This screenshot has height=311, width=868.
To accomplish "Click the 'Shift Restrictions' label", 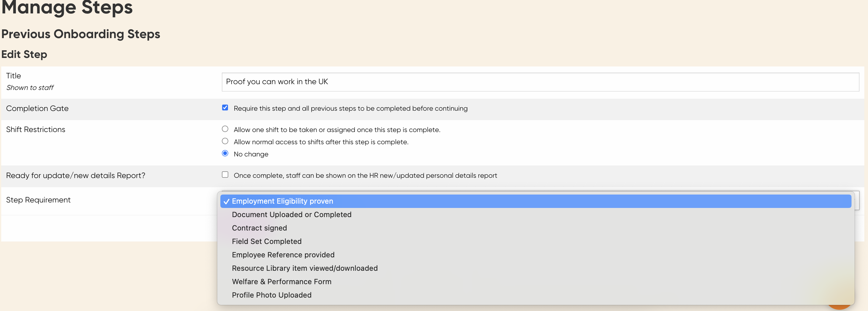I will pos(36,130).
